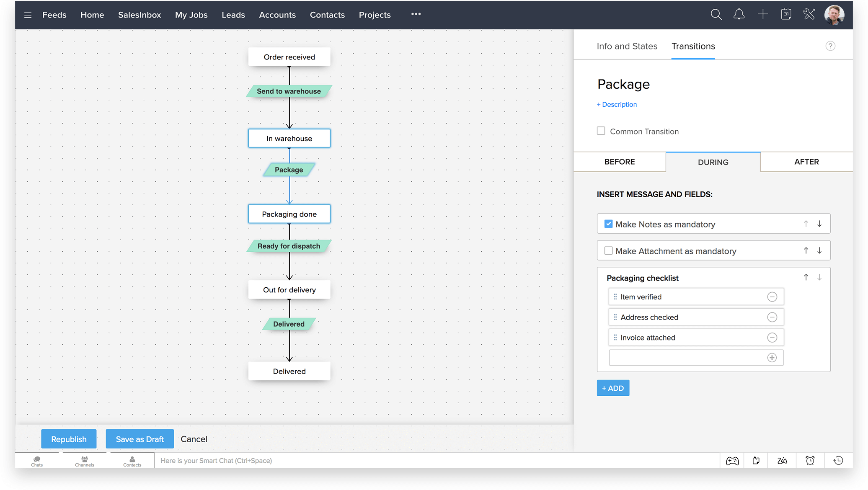868x490 pixels.
Task: Click the help question mark icon
Action: (830, 46)
